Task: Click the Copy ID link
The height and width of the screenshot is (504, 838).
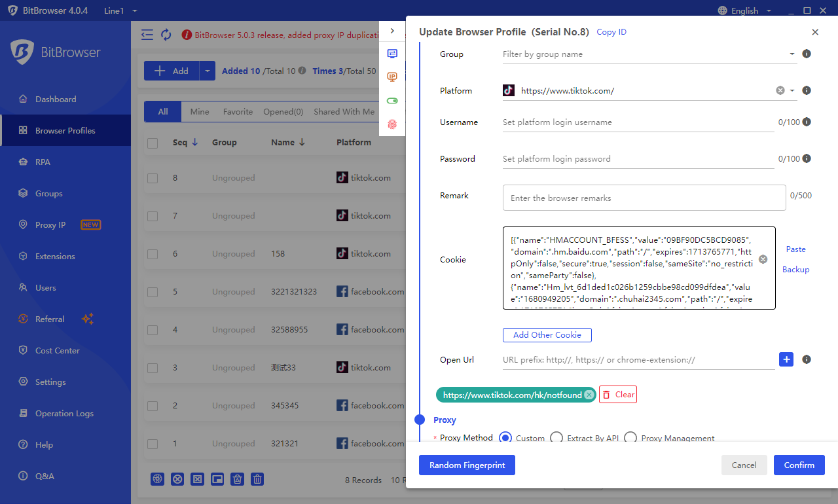Action: pos(611,32)
